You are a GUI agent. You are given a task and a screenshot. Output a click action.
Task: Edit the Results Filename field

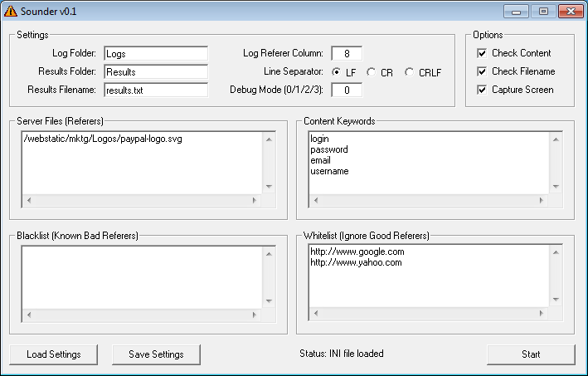154,90
